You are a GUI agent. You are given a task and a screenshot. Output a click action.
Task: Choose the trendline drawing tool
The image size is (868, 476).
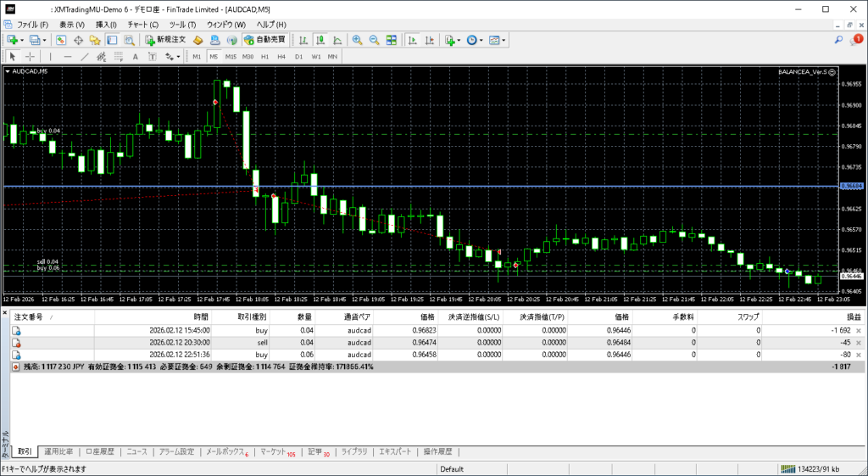pyautogui.click(x=85, y=57)
